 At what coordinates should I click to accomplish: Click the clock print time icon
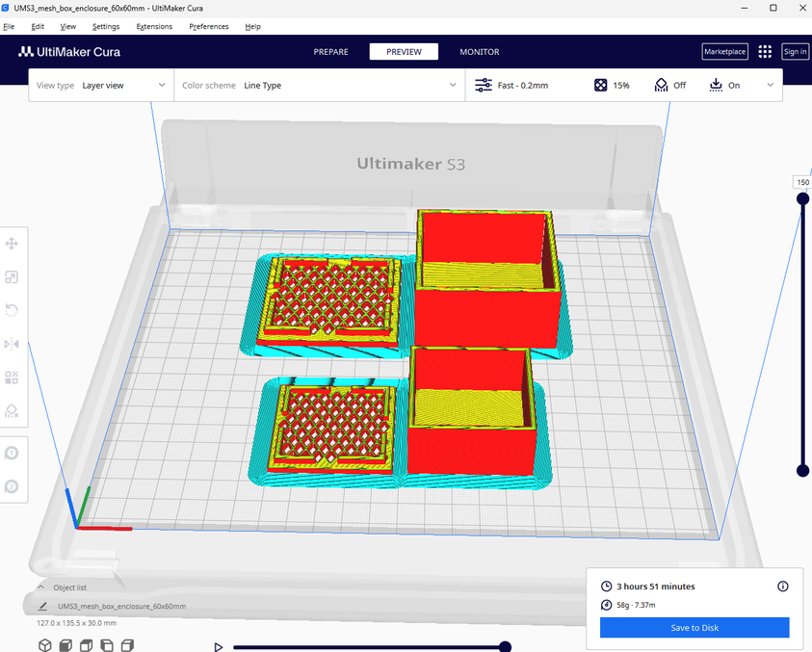click(x=606, y=587)
